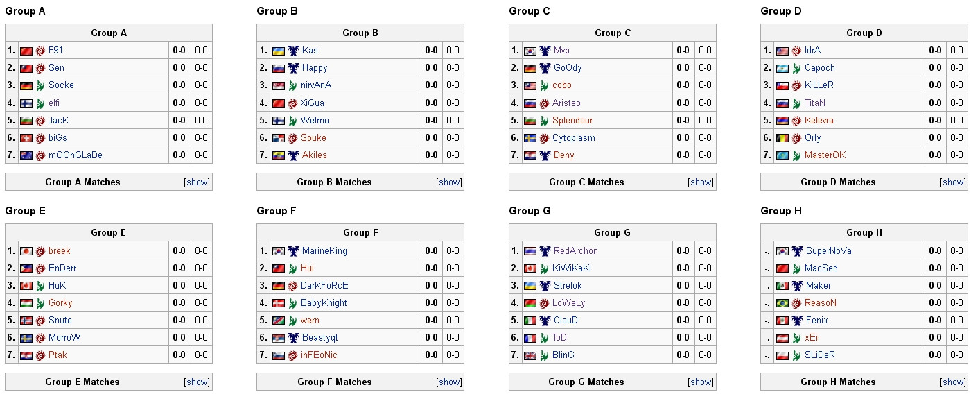Expand Group C Matches section
Viewport: 980px width, 401px height.
pyautogui.click(x=701, y=182)
